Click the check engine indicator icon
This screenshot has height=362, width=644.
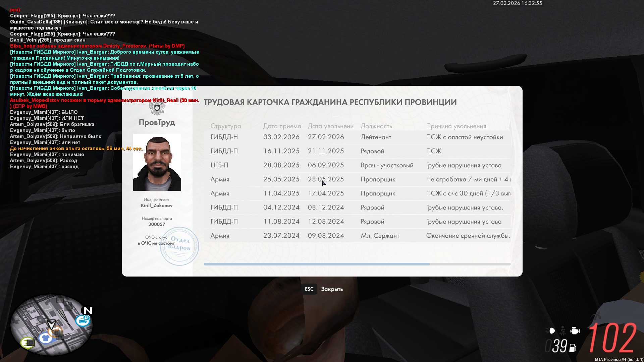pyautogui.click(x=575, y=331)
